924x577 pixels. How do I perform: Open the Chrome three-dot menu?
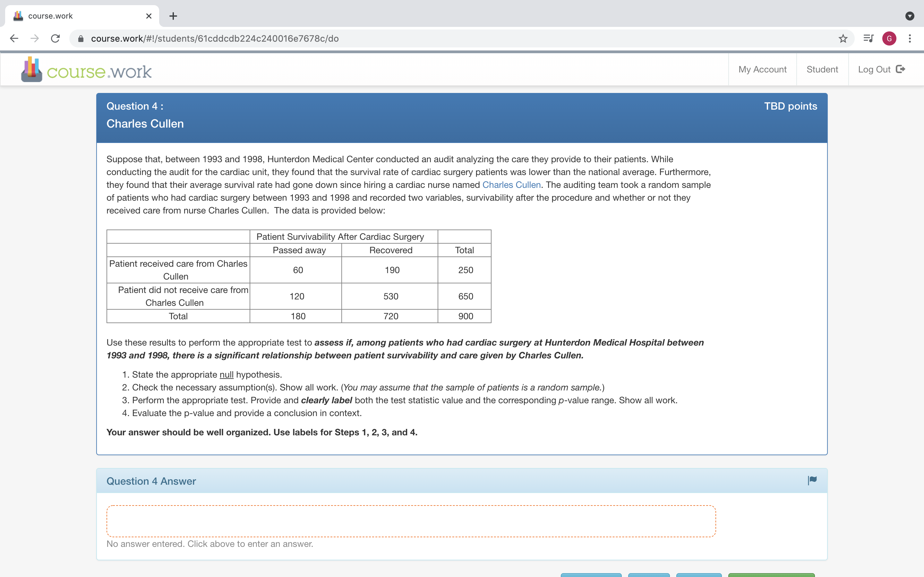click(910, 38)
